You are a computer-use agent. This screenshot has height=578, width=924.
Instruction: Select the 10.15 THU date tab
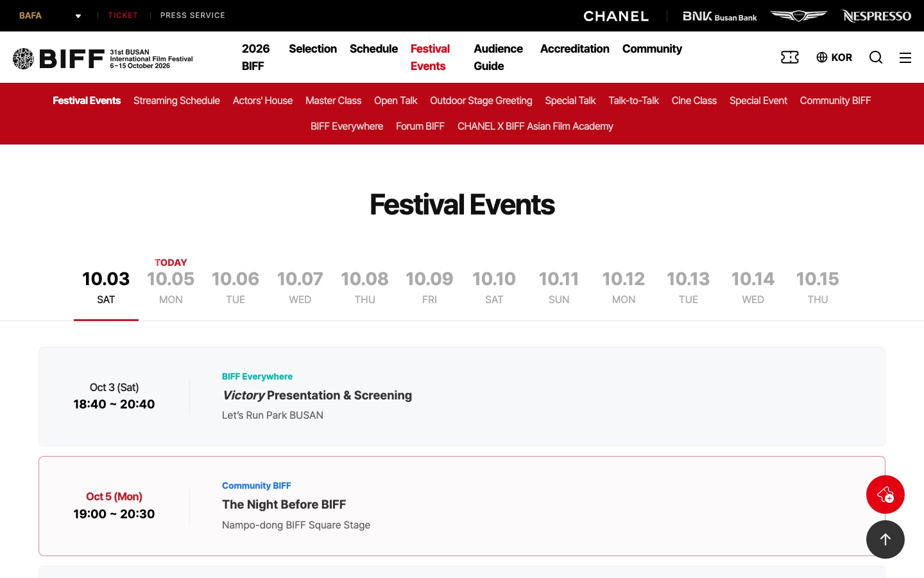(x=817, y=286)
